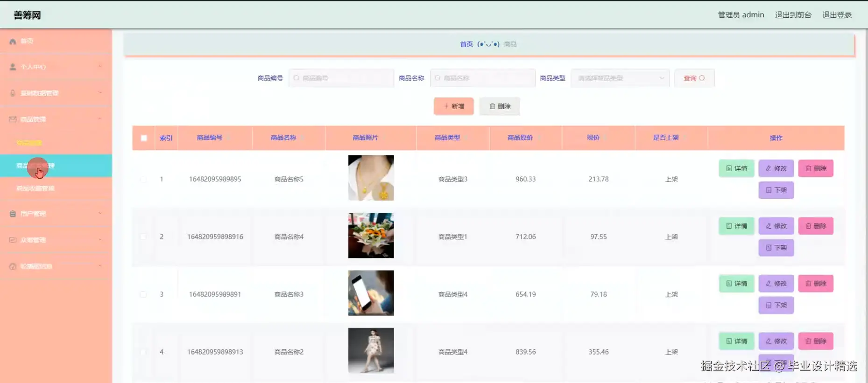Click the search circle icon in the 查询 button
The width and height of the screenshot is (868, 383).
click(702, 78)
